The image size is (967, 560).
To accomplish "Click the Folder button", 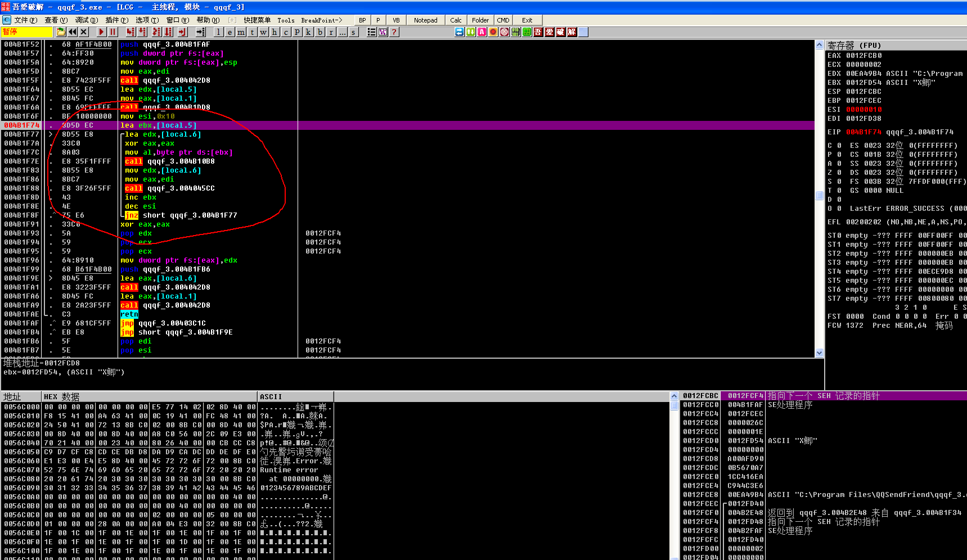I will [480, 20].
